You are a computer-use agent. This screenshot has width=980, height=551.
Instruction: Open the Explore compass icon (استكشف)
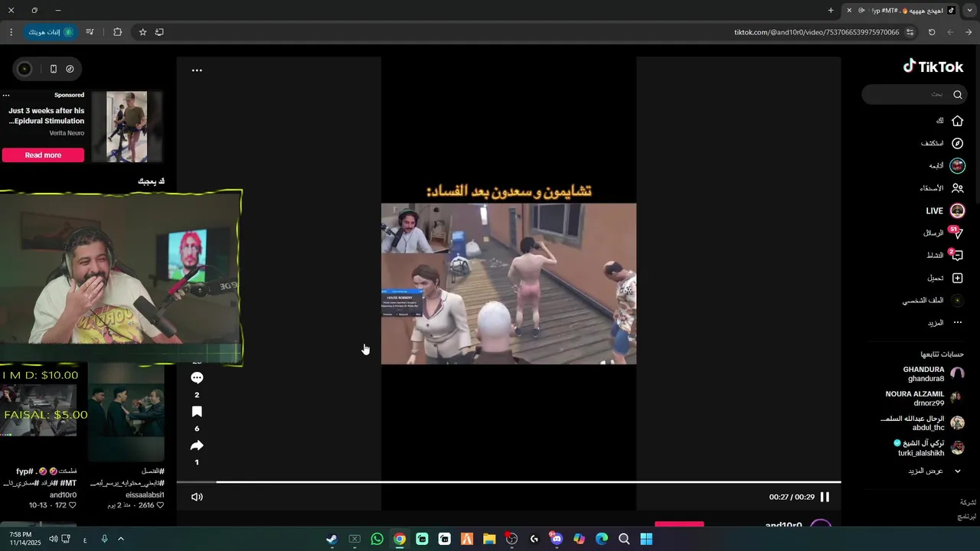pyautogui.click(x=957, y=143)
